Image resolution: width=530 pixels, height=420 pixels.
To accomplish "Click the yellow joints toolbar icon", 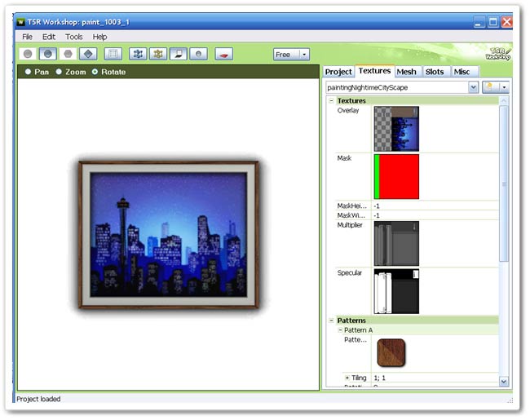I will [158, 54].
